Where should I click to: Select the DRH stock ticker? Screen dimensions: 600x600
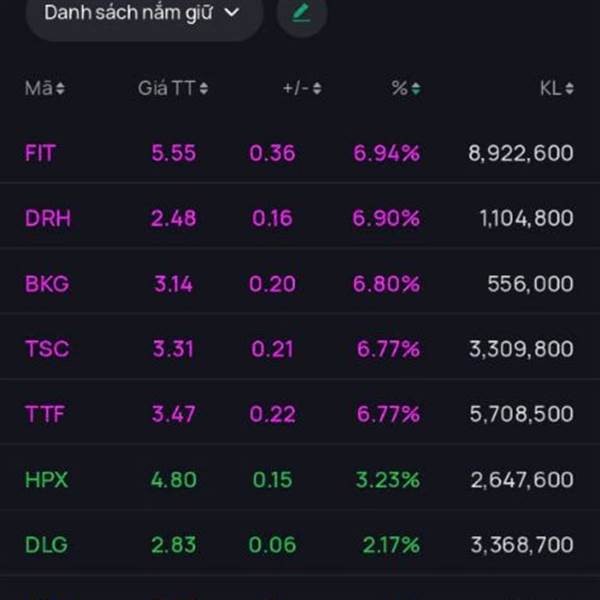47,218
